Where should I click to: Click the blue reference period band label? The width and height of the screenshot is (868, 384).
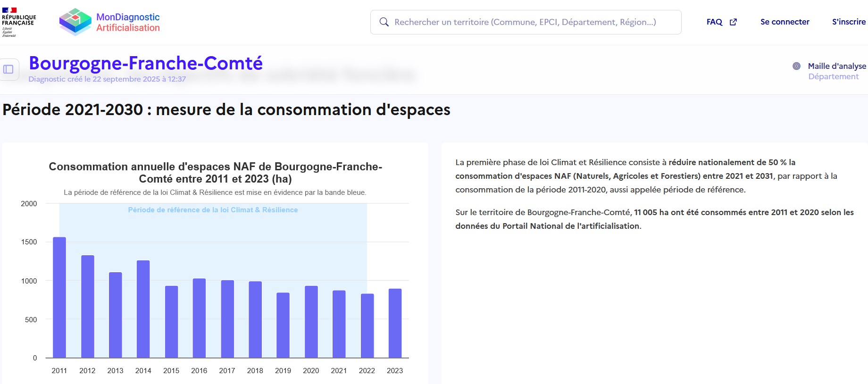coord(213,210)
